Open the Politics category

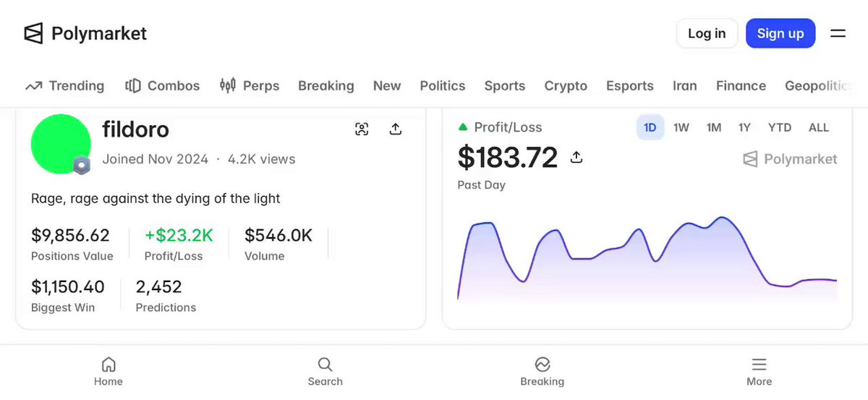[443, 85]
